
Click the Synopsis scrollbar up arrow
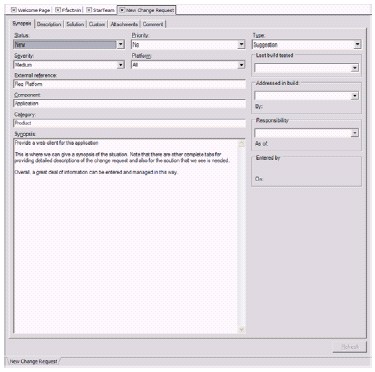(242, 144)
